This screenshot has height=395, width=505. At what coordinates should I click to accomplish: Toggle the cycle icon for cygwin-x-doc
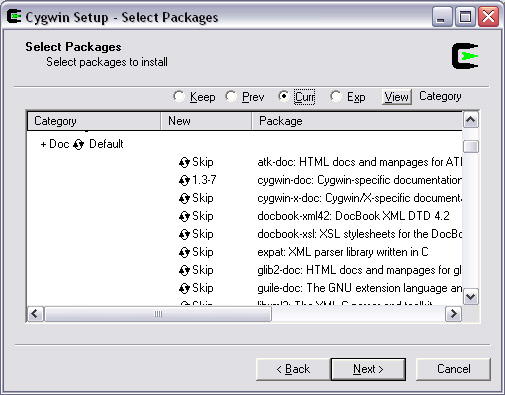(x=184, y=199)
